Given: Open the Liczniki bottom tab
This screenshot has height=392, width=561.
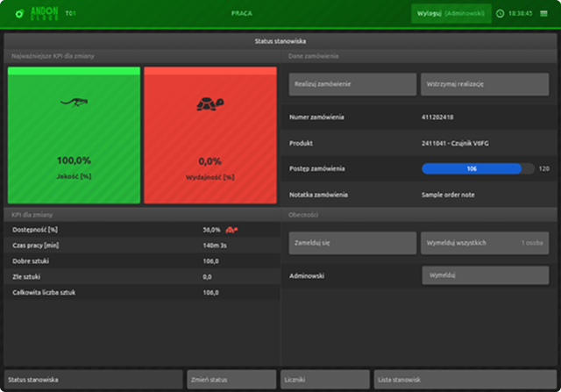Looking at the screenshot, I should click(x=325, y=380).
